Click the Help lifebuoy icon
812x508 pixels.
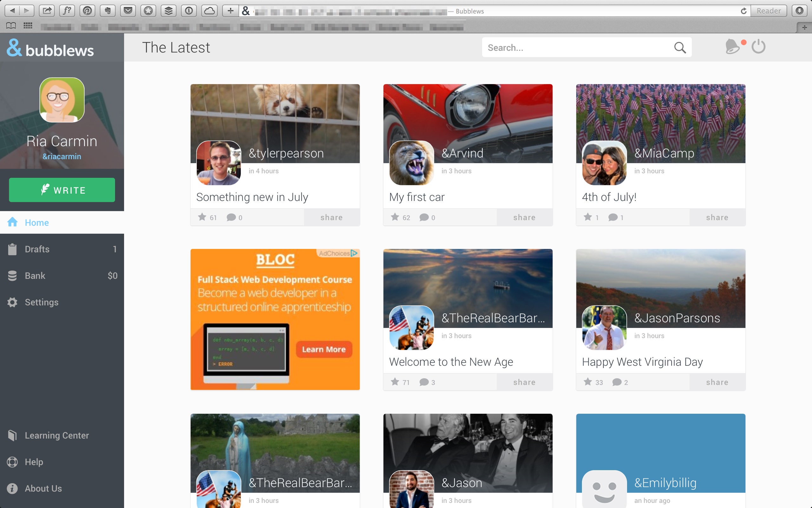12,462
